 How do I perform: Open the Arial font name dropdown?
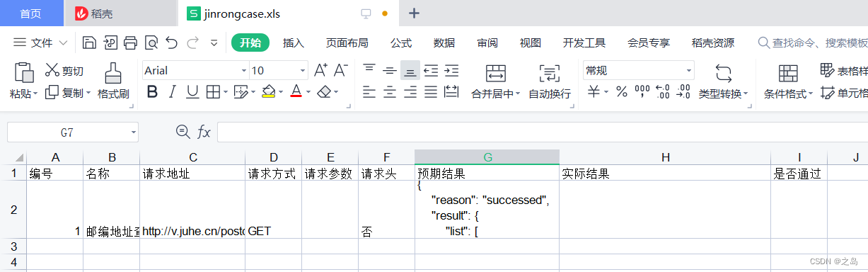coord(244,70)
